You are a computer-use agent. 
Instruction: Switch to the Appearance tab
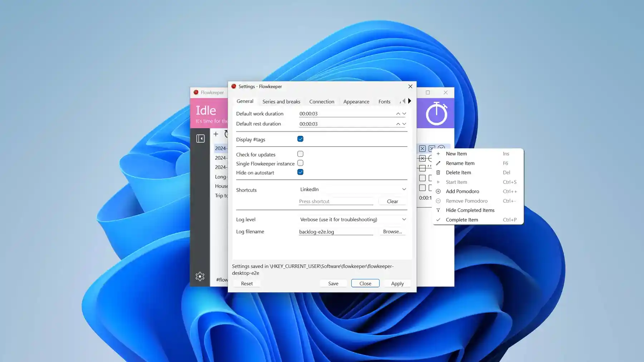[356, 101]
